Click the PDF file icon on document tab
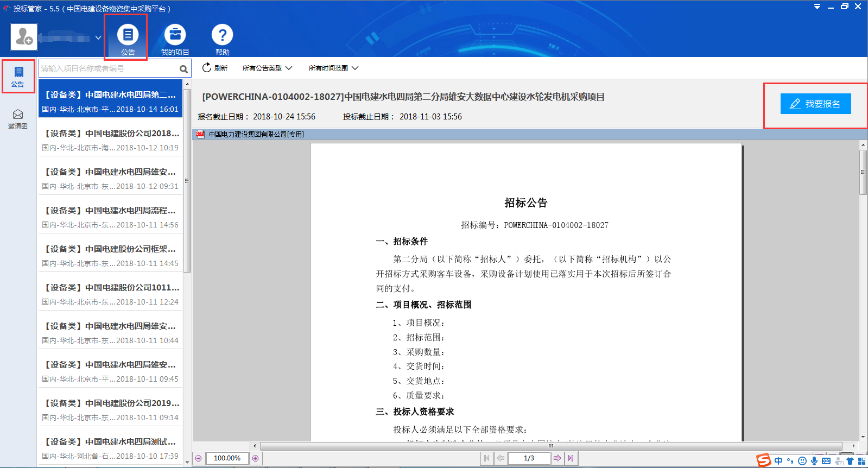868x468 pixels. point(200,134)
